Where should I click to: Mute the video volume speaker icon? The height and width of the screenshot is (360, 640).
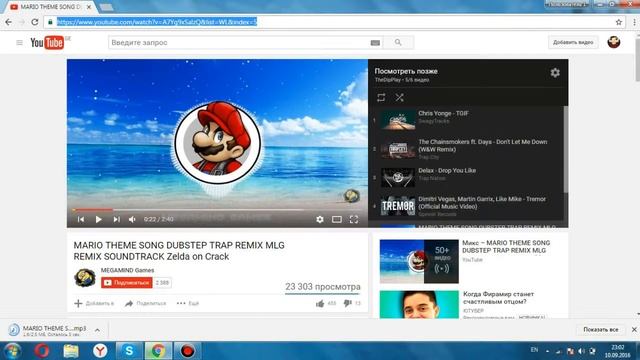[x=132, y=219]
